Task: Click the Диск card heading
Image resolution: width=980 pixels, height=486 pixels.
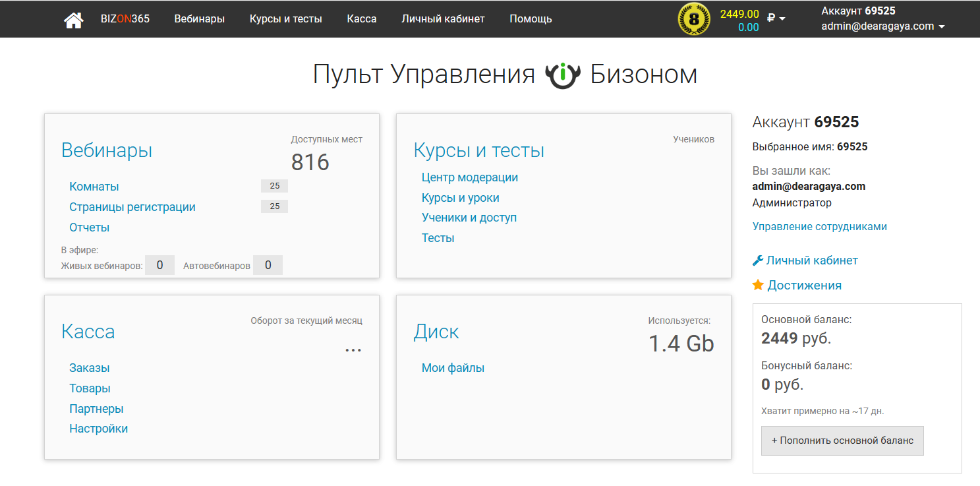Action: (x=436, y=331)
